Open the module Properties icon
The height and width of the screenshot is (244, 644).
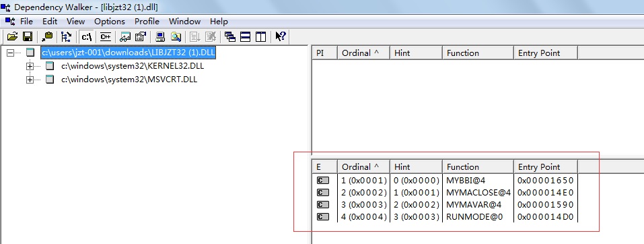tap(141, 36)
